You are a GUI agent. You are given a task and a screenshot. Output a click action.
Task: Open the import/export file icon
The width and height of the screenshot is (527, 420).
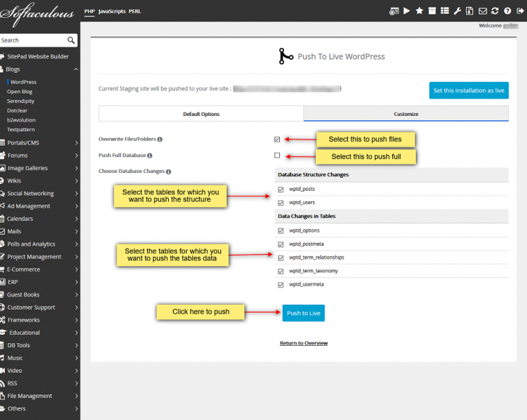469,11
